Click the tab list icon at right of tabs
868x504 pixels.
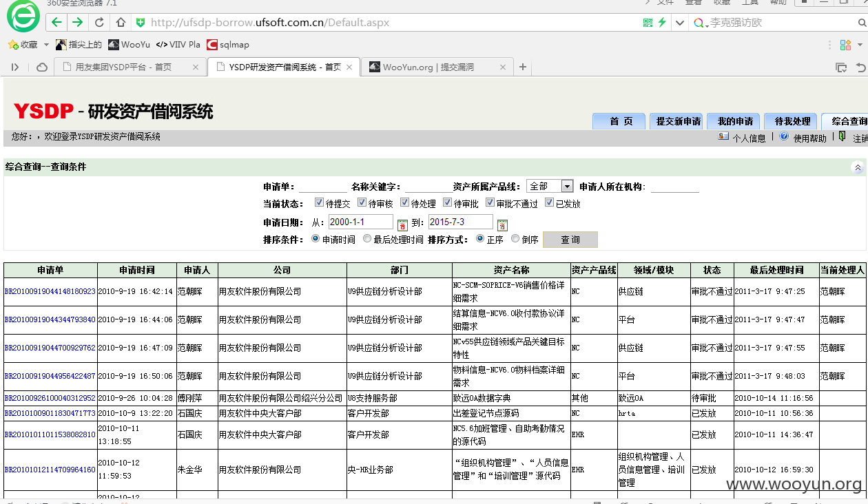click(x=841, y=67)
